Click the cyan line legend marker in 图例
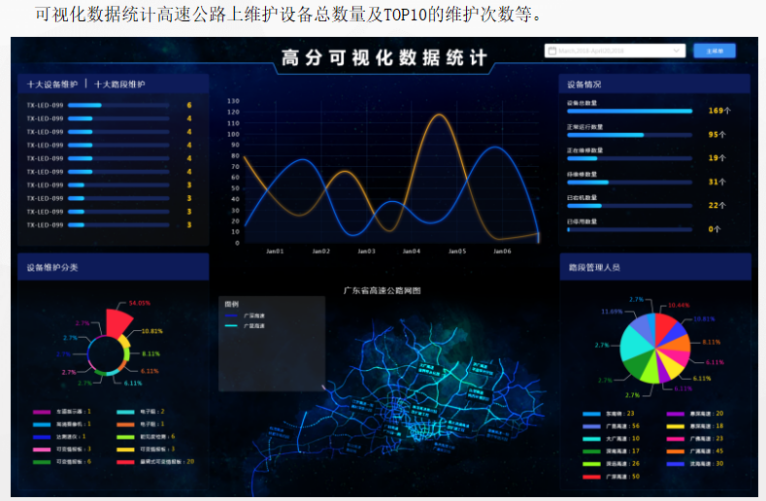The height and width of the screenshot is (501, 766). click(x=231, y=325)
